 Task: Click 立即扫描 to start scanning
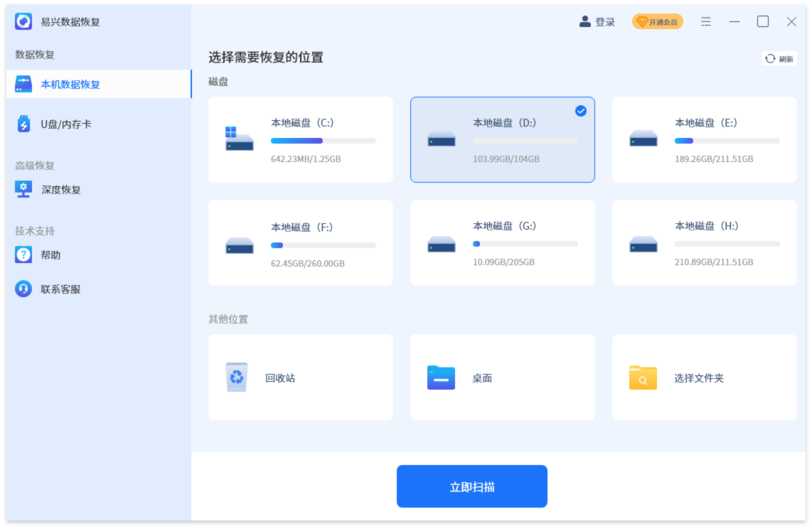[472, 486]
